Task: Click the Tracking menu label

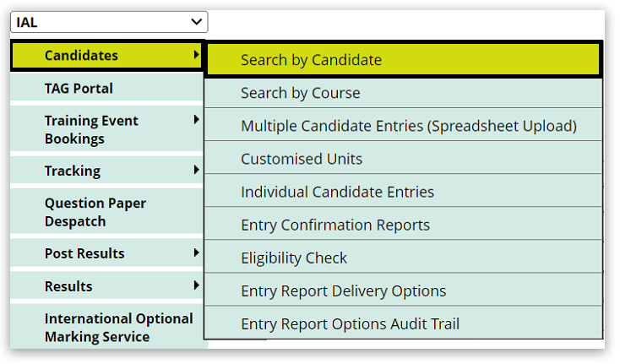Action: pos(73,171)
